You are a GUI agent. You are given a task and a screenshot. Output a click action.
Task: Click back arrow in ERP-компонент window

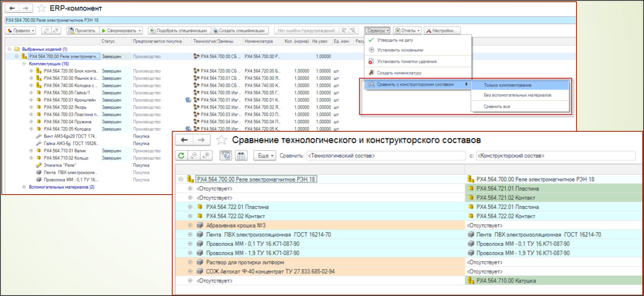[12, 8]
